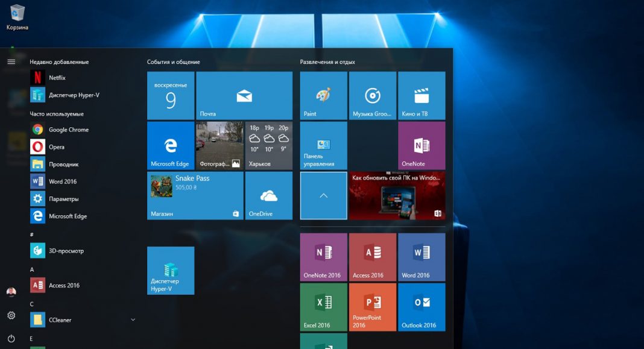Click the События и общение group header

(173, 62)
